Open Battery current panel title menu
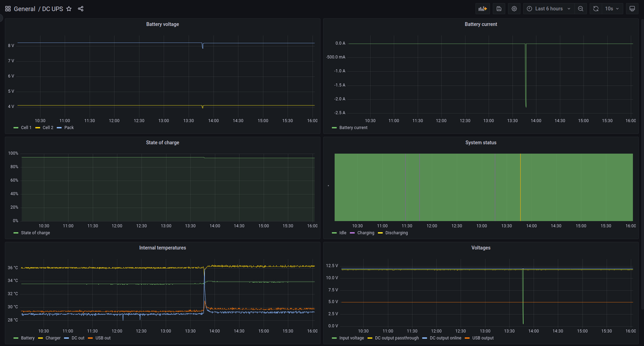Viewport: 644px width, 346px height. tap(481, 24)
